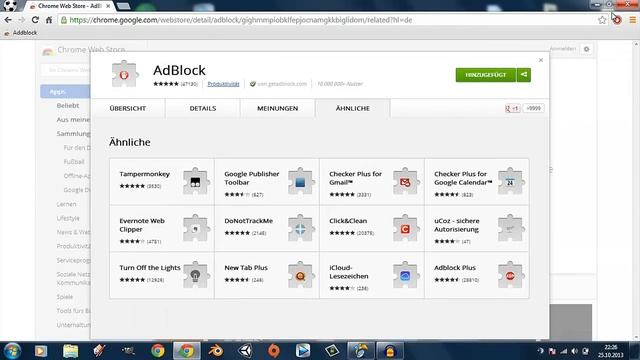The width and height of the screenshot is (640, 360).
Task: Click the clock in the system tray
Action: tap(611, 351)
